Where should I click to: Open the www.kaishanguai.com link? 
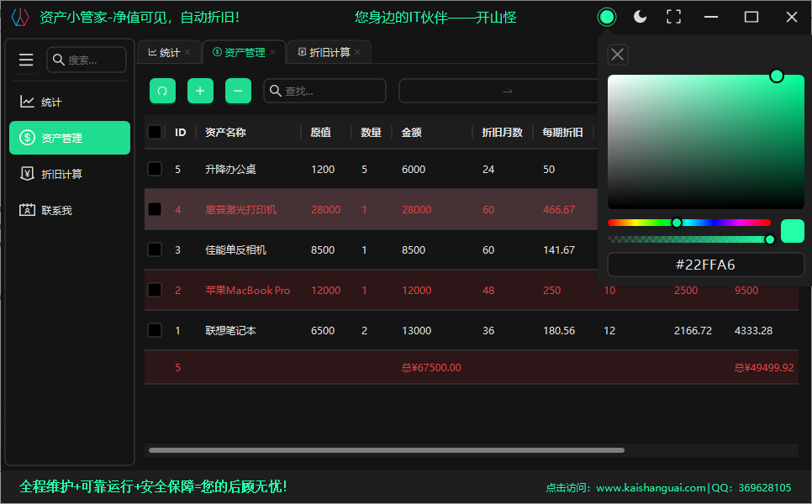(x=651, y=487)
